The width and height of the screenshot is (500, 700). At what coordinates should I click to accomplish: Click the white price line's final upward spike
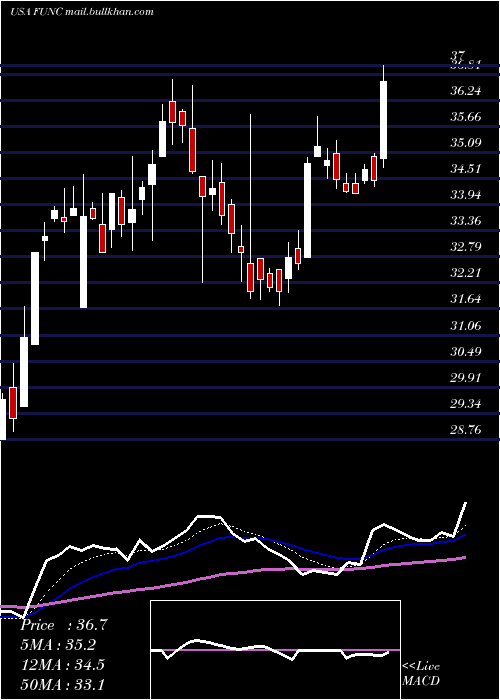pyautogui.click(x=460, y=519)
